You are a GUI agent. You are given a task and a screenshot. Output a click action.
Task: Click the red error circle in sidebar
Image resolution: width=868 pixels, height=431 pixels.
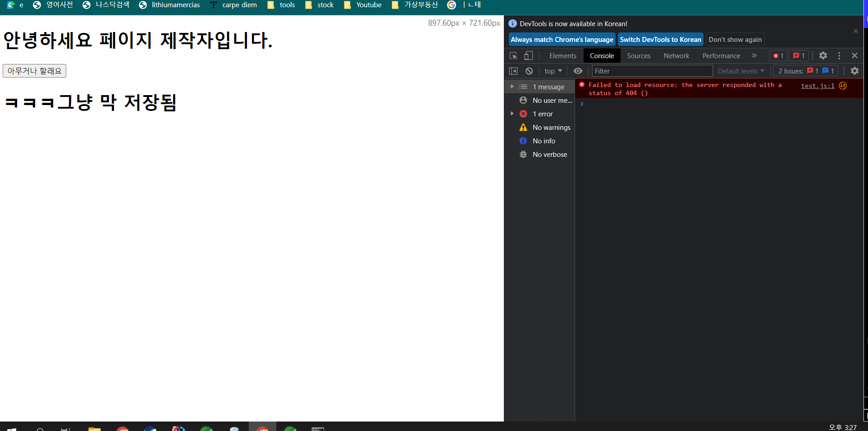coord(523,114)
